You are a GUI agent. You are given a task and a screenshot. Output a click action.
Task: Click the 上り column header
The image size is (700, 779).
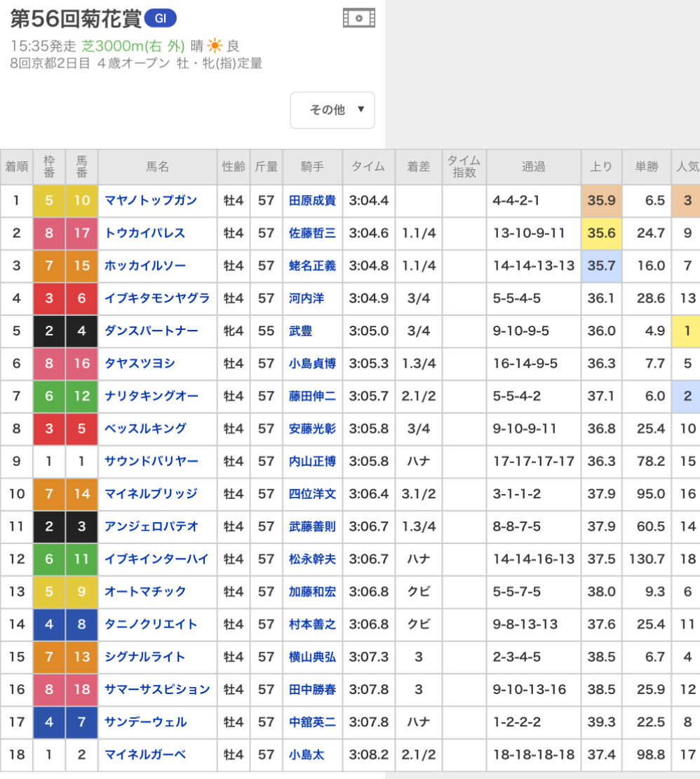point(602,167)
